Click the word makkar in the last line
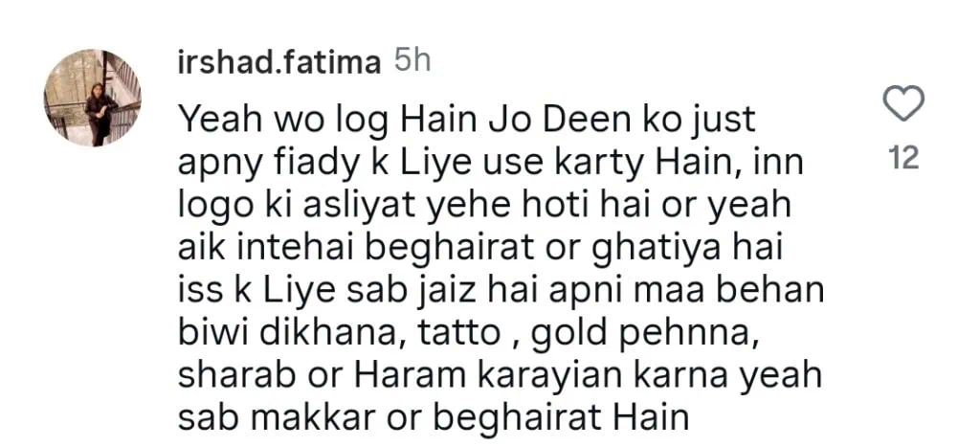Screen dimensions: 980x446 pos(313,419)
